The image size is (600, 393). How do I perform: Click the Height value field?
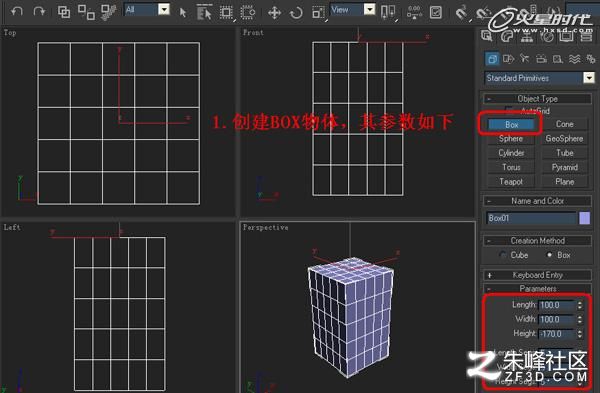557,334
